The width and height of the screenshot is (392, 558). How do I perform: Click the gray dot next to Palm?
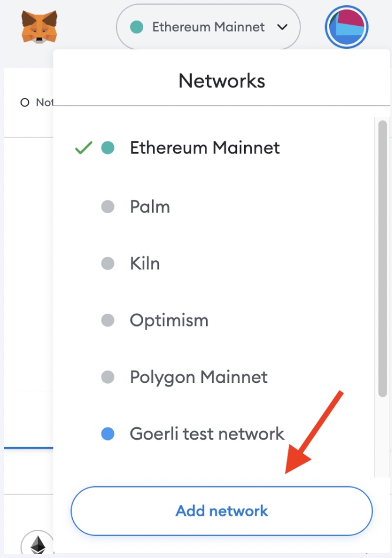(x=107, y=207)
